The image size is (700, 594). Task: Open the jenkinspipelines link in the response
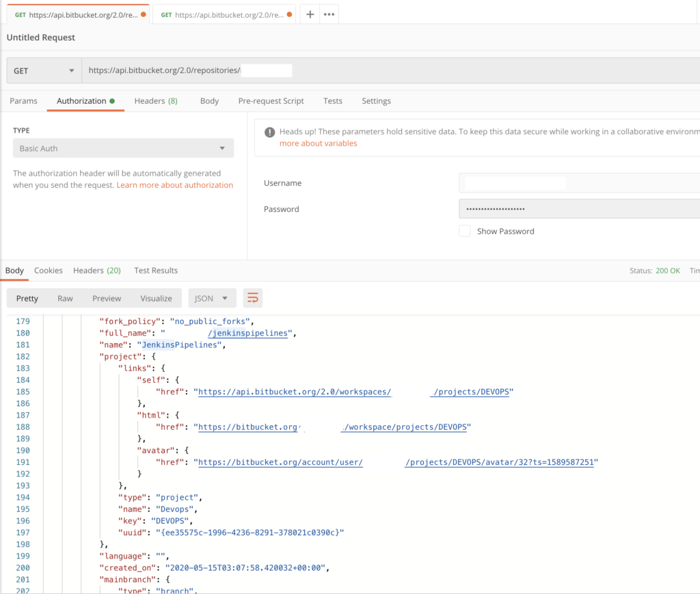[x=247, y=333]
